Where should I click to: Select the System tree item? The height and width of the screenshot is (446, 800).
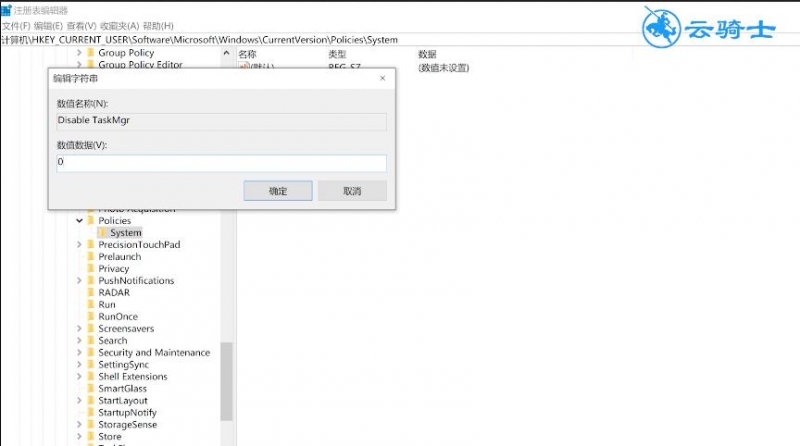pos(126,233)
